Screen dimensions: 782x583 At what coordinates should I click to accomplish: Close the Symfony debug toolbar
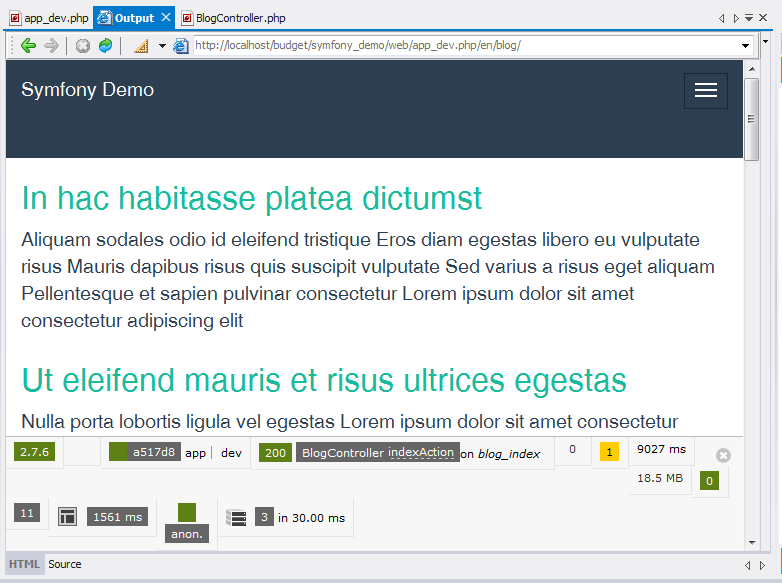coord(724,455)
